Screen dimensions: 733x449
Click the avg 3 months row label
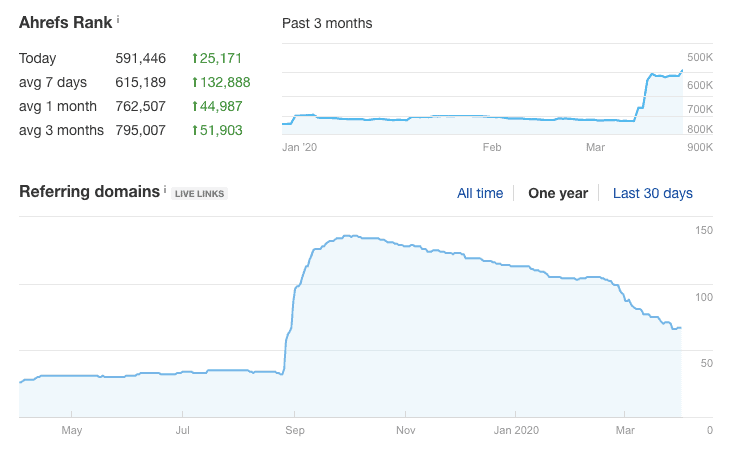[x=61, y=130]
